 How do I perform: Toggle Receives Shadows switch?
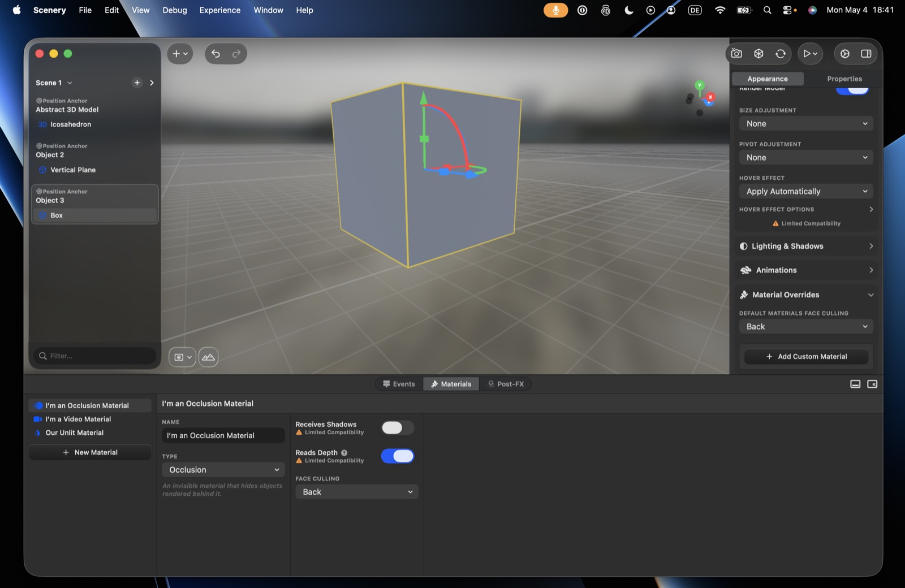pyautogui.click(x=398, y=428)
